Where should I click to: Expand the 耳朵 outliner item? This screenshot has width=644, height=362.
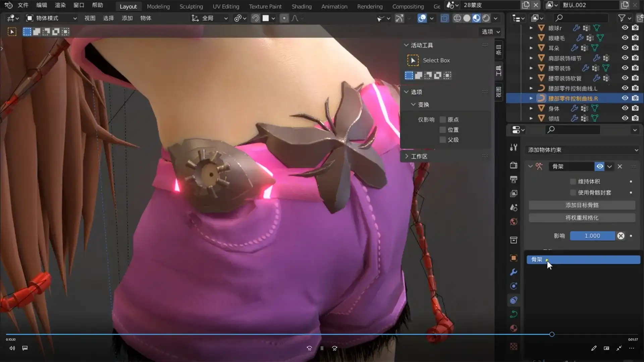(x=531, y=48)
